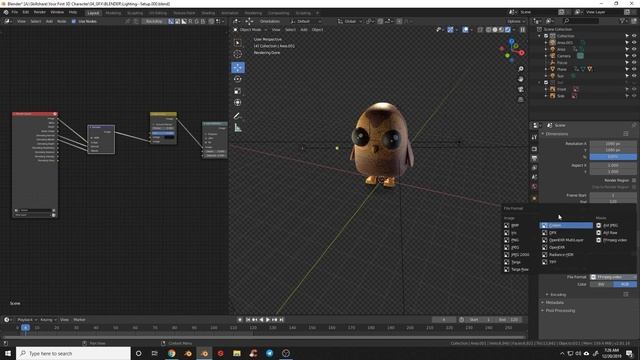Toggle the Render Region checkbox
This screenshot has width=640, height=360.
click(x=633, y=180)
